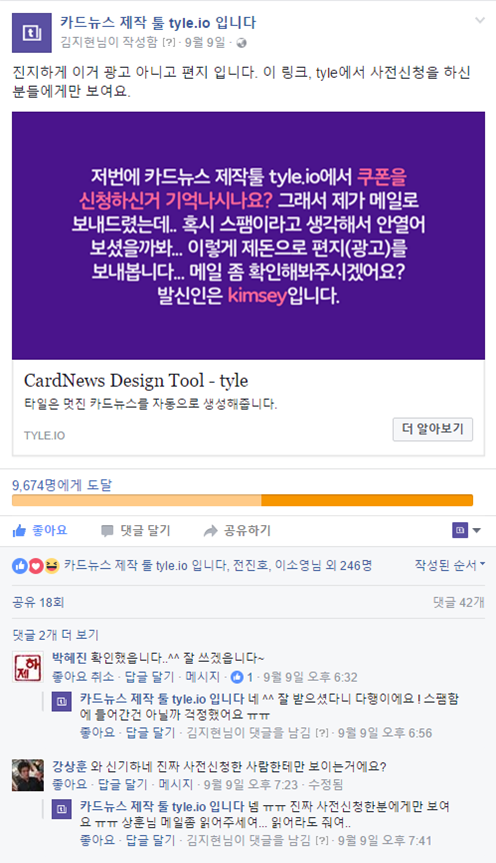Click 답글 달기 on the 오후 7:41 reply
This screenshot has height=863, width=496.
150,840
